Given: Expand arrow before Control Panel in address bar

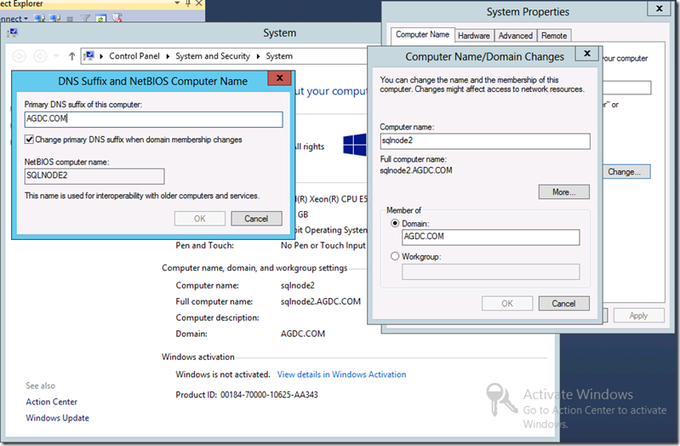Looking at the screenshot, I should pyautogui.click(x=101, y=56).
